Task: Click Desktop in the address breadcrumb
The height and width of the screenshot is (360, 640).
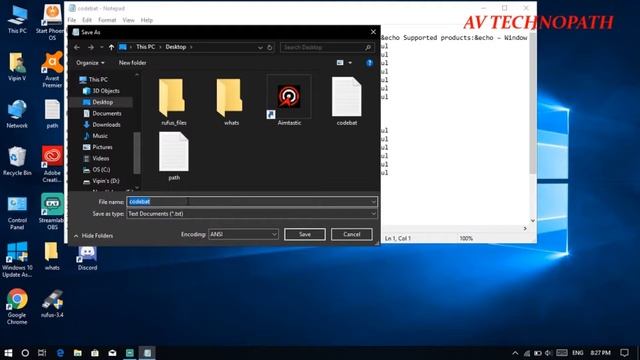Action: (x=176, y=47)
